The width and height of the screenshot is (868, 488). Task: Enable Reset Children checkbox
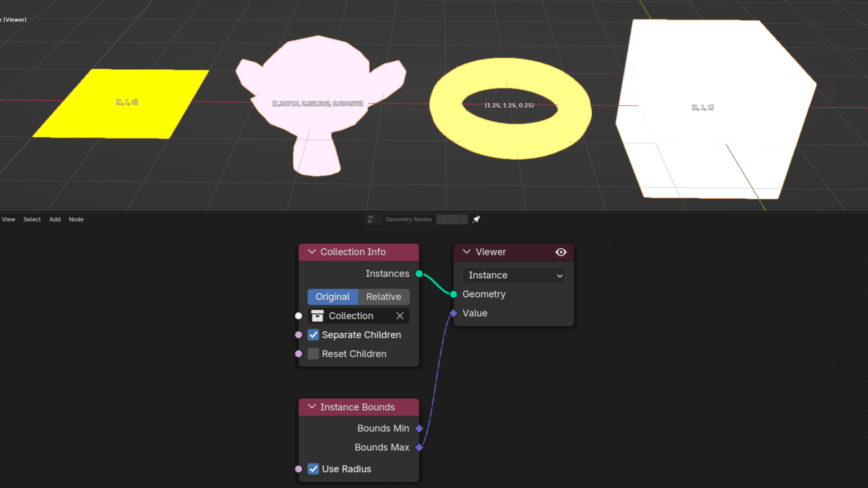click(313, 354)
